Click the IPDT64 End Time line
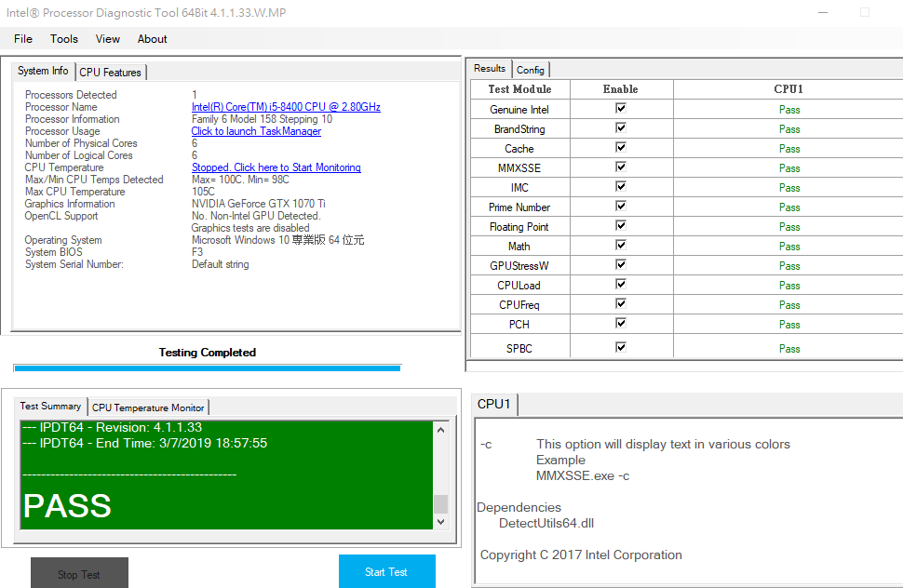903x588 pixels. [x=145, y=444]
